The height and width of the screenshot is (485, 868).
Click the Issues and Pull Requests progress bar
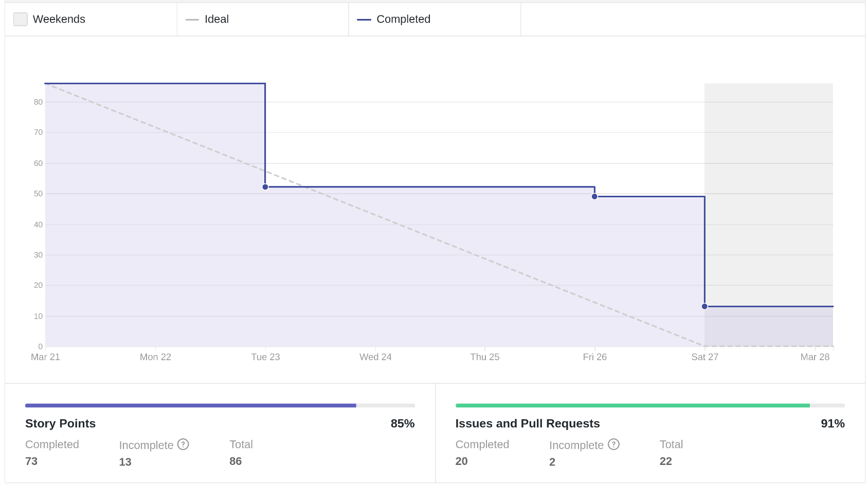[650, 405]
